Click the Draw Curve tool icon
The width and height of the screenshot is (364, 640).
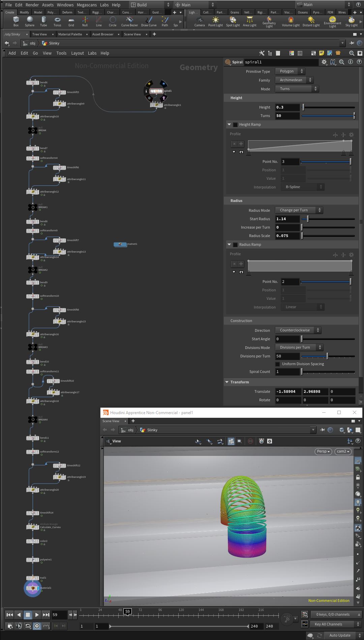tap(149, 21)
